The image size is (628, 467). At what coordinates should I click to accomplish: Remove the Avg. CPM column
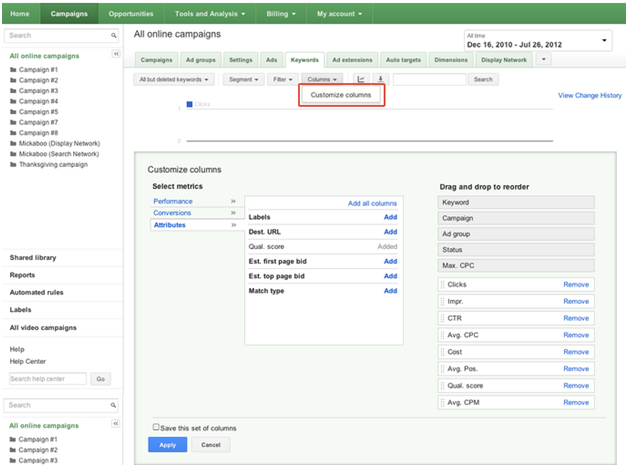click(x=575, y=402)
